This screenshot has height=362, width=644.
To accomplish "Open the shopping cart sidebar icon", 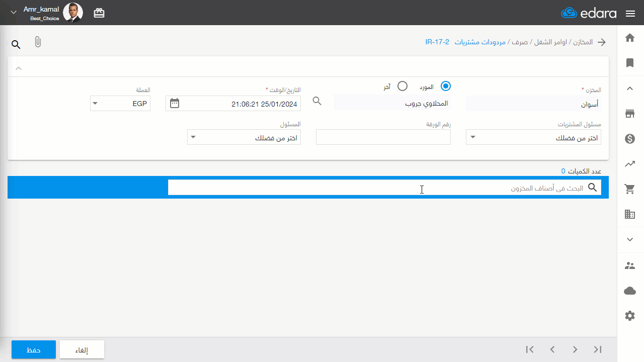I will click(629, 189).
